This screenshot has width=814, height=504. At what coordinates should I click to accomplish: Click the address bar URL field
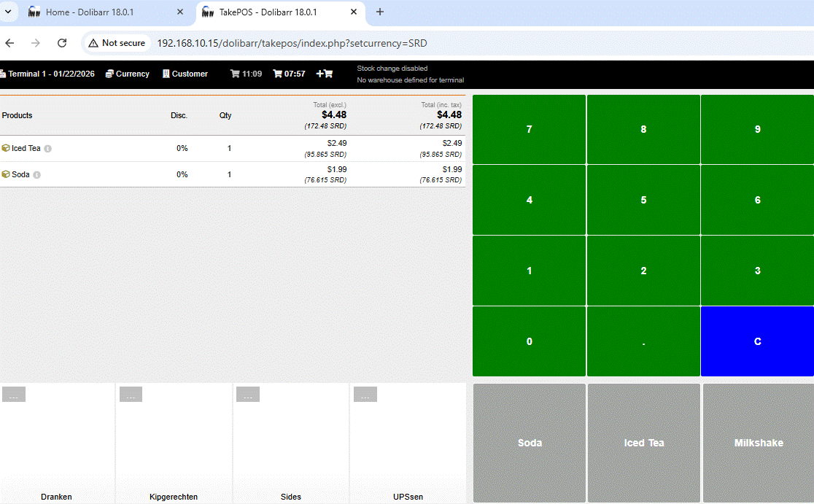[x=292, y=43]
